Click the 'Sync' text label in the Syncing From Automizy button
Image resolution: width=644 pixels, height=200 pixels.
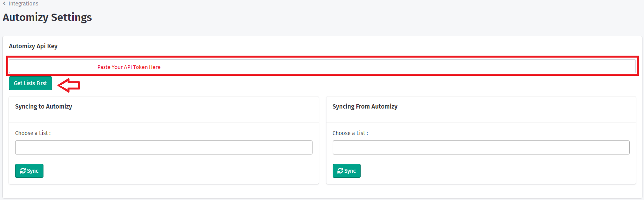(x=350, y=171)
